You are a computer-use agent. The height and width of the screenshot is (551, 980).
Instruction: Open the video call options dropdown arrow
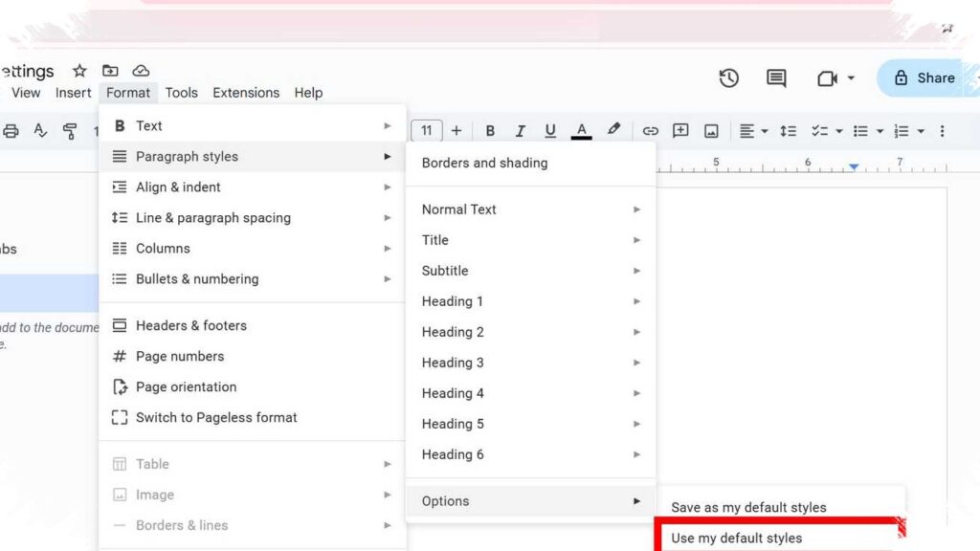[851, 78]
